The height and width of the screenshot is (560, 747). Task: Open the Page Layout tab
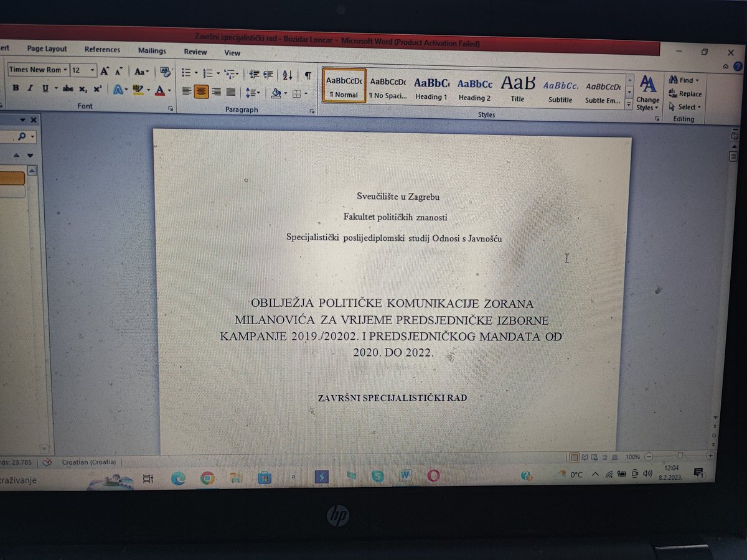47,49
